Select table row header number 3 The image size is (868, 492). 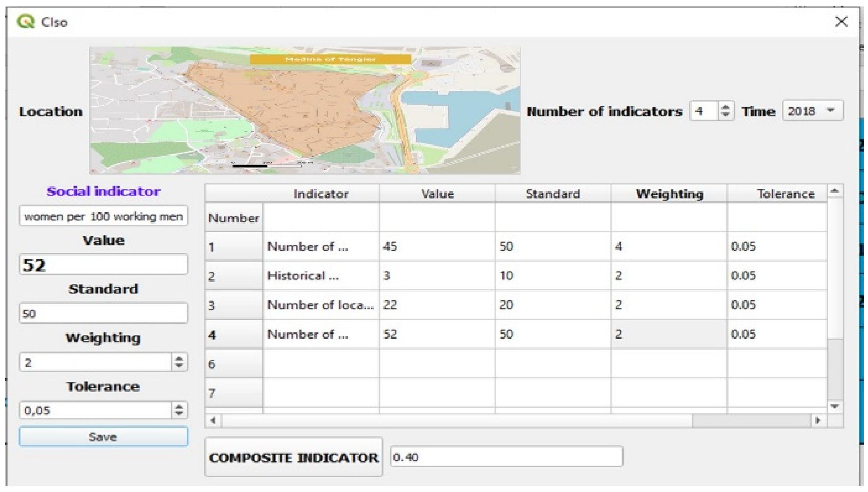[x=233, y=306]
